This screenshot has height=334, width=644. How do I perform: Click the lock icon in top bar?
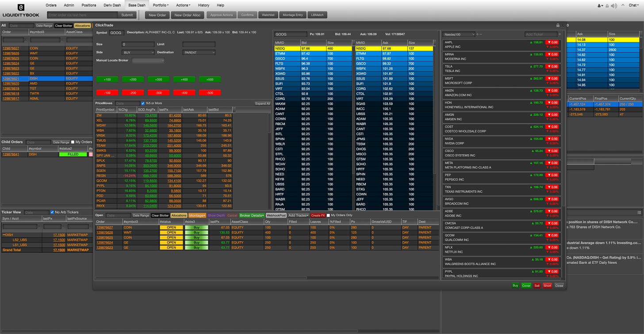click(607, 6)
